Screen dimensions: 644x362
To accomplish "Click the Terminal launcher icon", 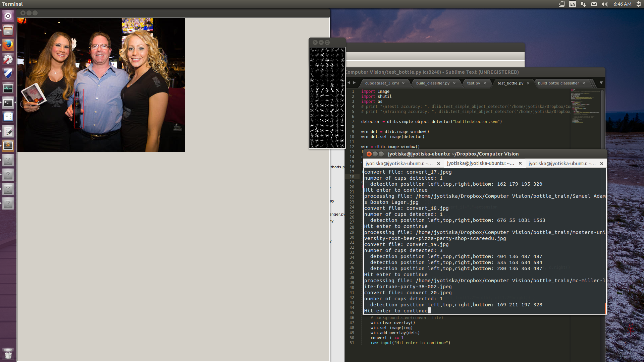I will (8, 103).
